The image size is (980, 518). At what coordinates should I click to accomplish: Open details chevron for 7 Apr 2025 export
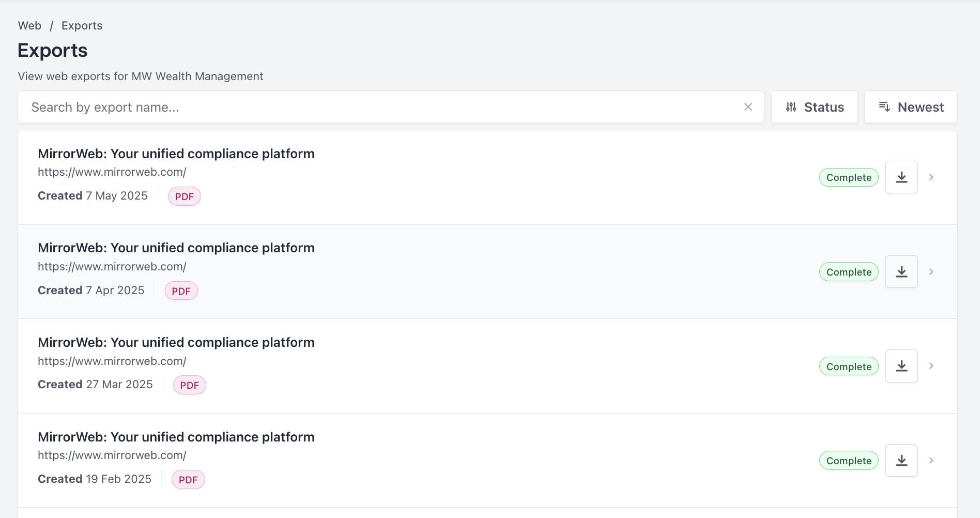tap(931, 272)
